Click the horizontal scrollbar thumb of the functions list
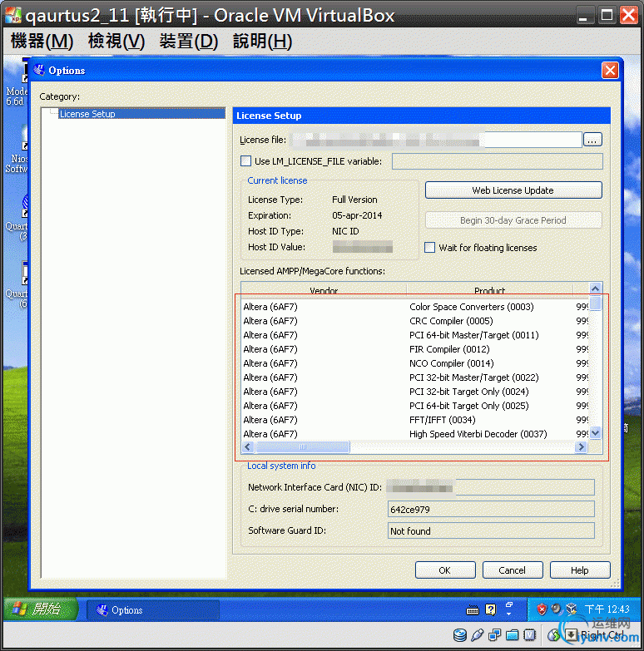The width and height of the screenshot is (644, 651). point(302,446)
